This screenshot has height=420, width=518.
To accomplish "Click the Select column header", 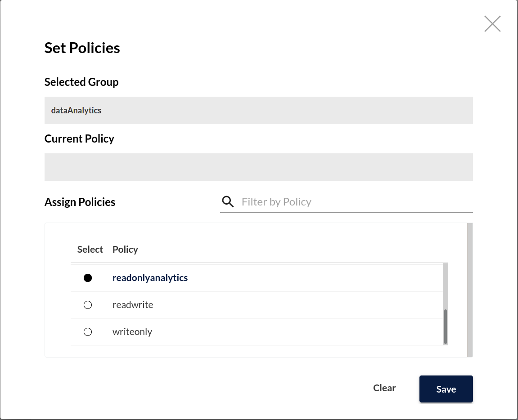I will click(x=90, y=249).
